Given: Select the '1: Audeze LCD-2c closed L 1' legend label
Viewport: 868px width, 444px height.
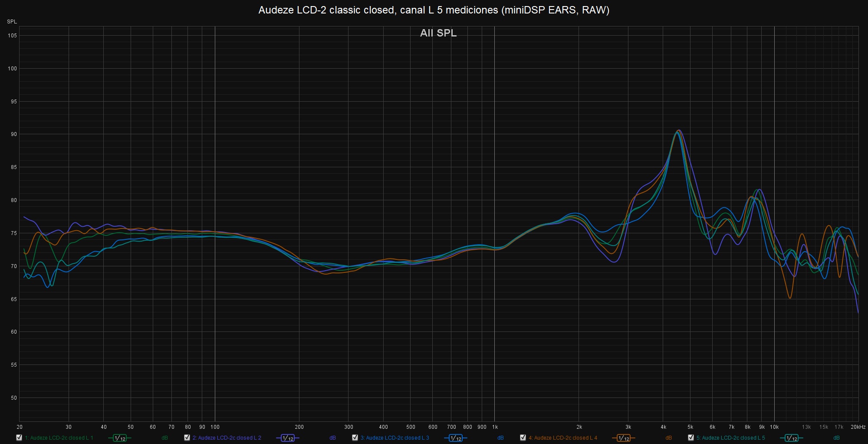Looking at the screenshot, I should [59, 438].
